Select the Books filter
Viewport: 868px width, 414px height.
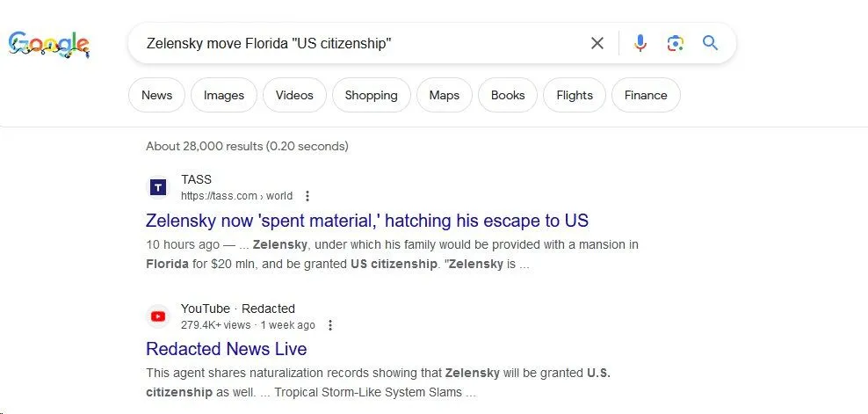tap(507, 95)
